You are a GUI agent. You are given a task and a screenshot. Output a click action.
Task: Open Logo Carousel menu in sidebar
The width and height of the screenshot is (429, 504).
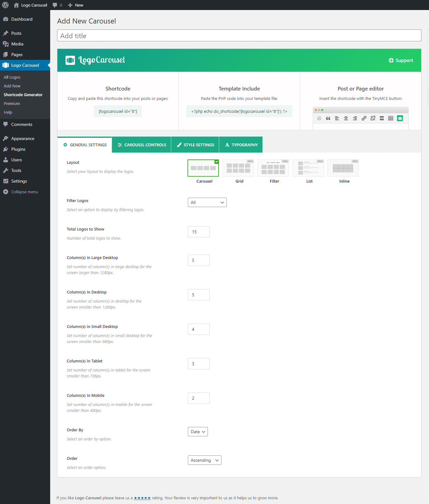click(25, 65)
